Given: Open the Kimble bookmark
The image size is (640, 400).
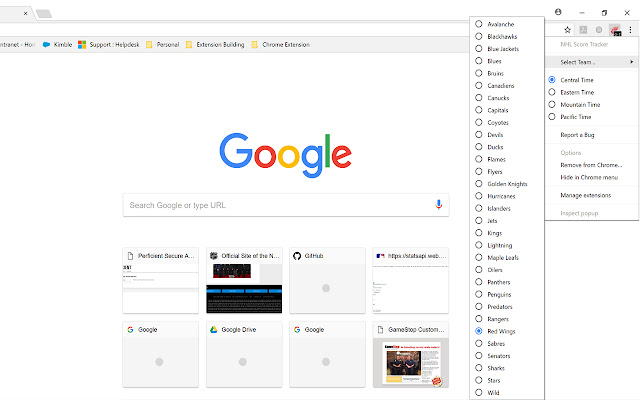Looking at the screenshot, I should pyautogui.click(x=58, y=44).
